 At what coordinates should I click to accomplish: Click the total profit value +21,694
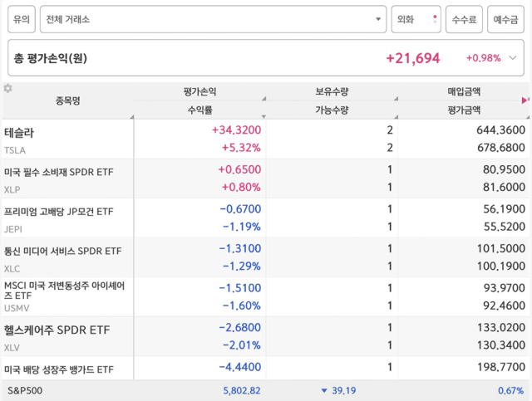pyautogui.click(x=413, y=58)
